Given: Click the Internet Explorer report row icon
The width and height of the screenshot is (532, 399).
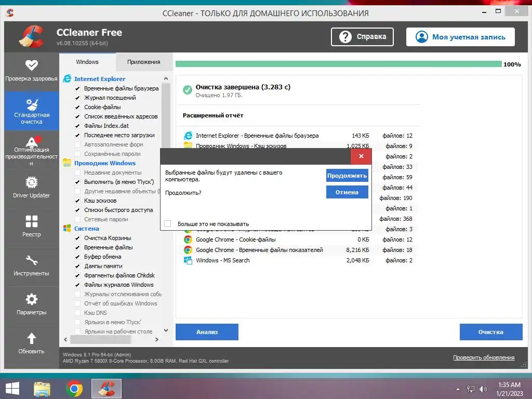Looking at the screenshot, I should [188, 136].
